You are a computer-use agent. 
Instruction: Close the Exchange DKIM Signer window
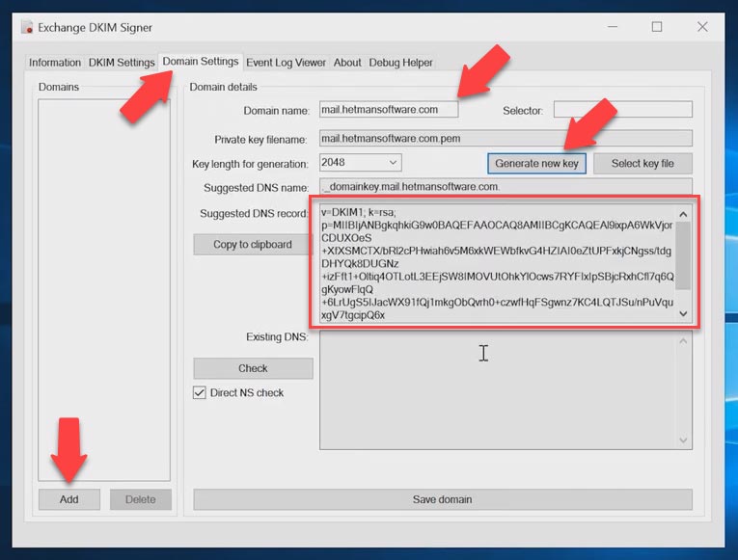point(702,27)
